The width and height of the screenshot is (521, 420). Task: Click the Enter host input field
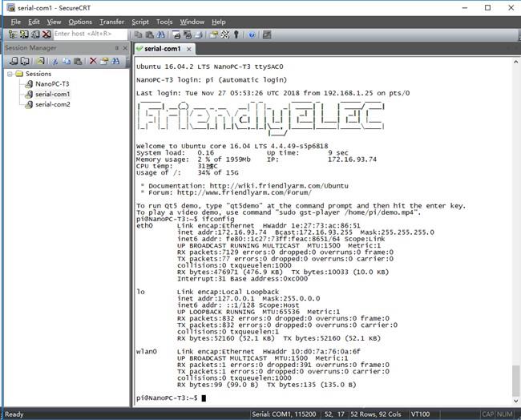coord(90,34)
